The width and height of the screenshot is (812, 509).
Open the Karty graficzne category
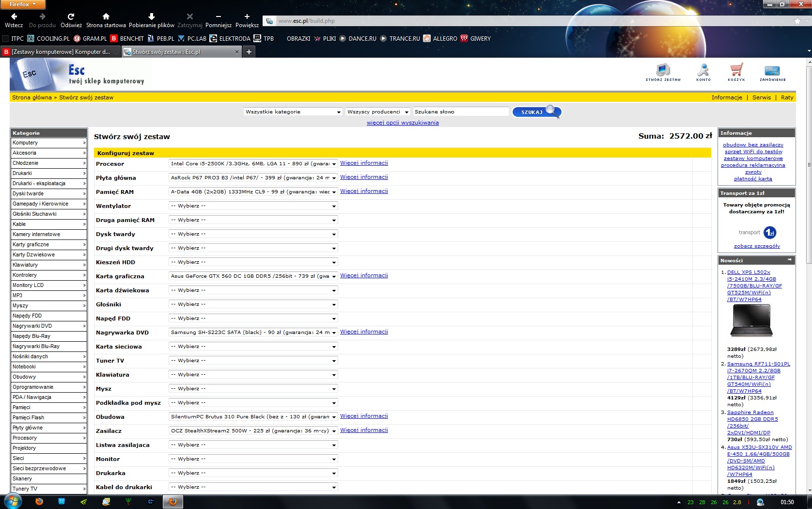point(49,245)
